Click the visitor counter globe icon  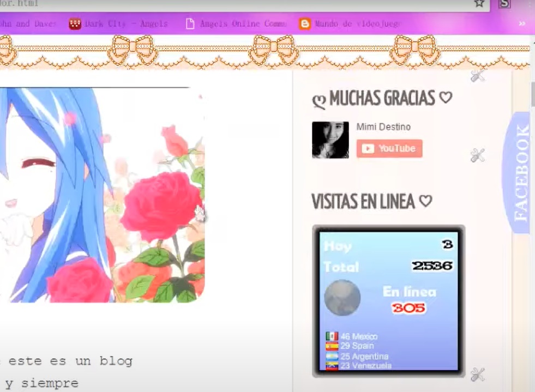[x=342, y=298]
